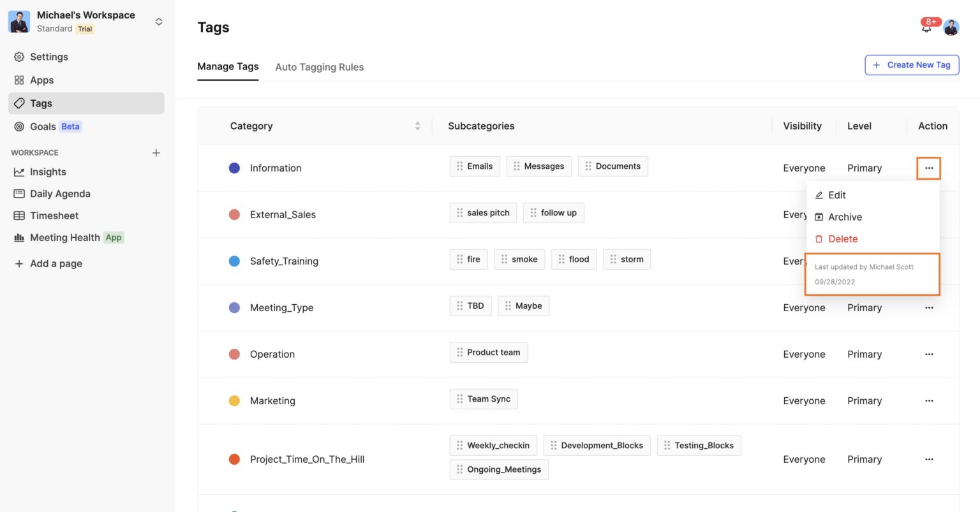Click the Meeting_Type category name
Viewport: 980px width, 512px height.
tap(281, 308)
